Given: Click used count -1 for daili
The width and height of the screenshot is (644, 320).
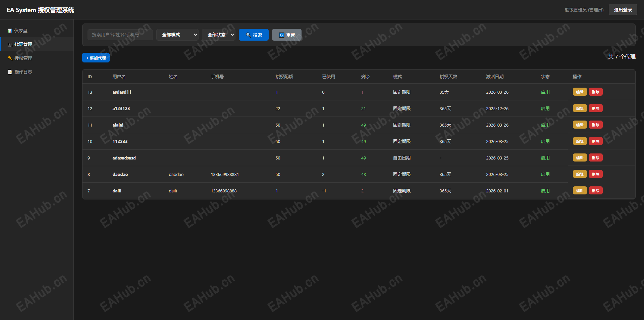Looking at the screenshot, I should [x=324, y=191].
